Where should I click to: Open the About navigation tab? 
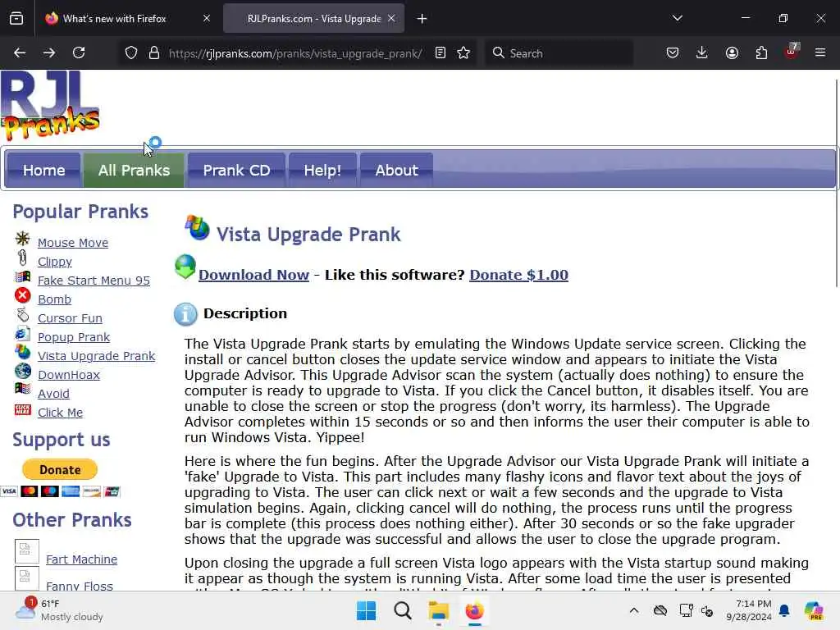pyautogui.click(x=396, y=171)
